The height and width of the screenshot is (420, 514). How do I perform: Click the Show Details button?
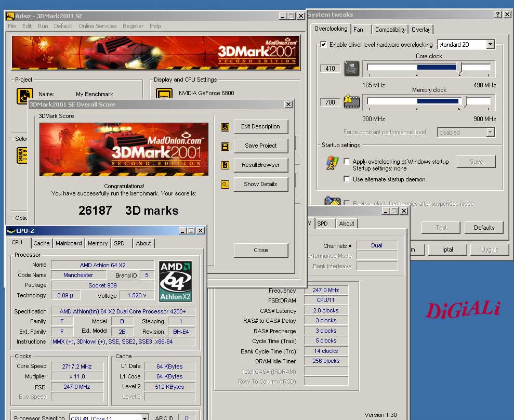260,184
